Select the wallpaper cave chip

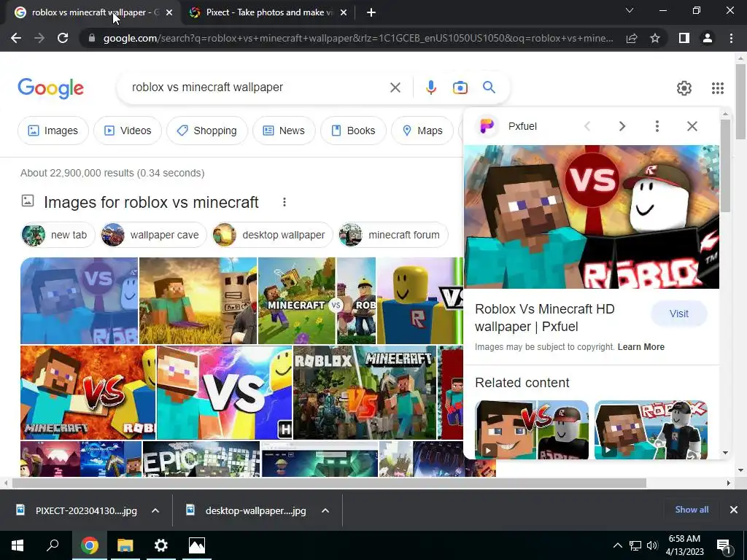pos(153,235)
